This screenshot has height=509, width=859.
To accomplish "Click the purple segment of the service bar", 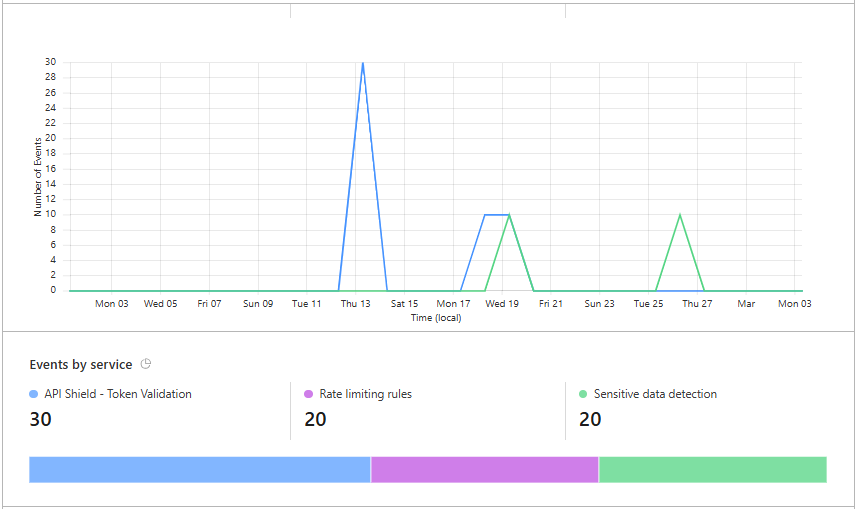I will tap(484, 470).
